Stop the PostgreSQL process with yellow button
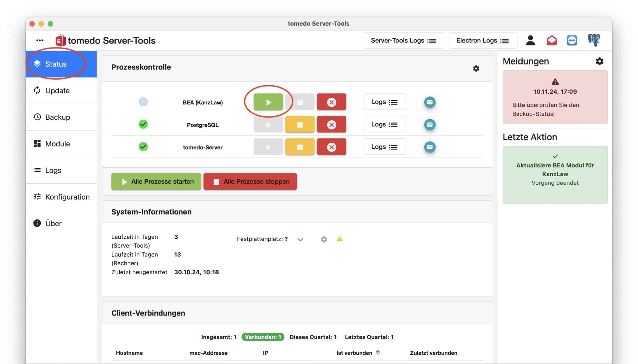The image size is (638, 364). click(300, 125)
